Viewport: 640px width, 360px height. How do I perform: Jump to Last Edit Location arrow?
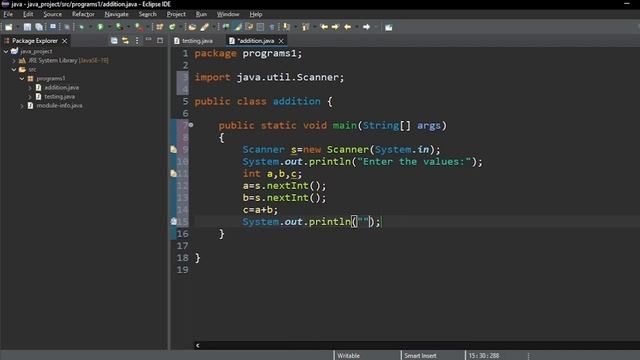click(x=324, y=27)
